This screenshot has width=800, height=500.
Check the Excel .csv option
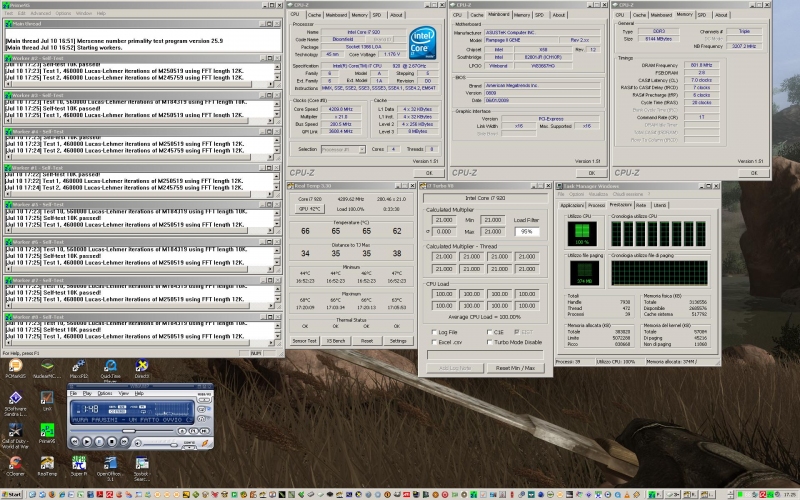pyautogui.click(x=432, y=341)
